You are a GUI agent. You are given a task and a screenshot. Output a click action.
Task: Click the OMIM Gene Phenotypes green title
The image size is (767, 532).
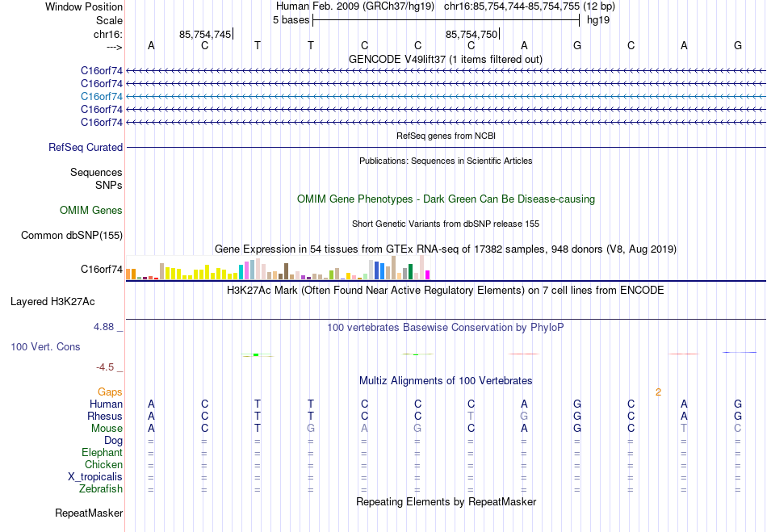pyautogui.click(x=446, y=199)
